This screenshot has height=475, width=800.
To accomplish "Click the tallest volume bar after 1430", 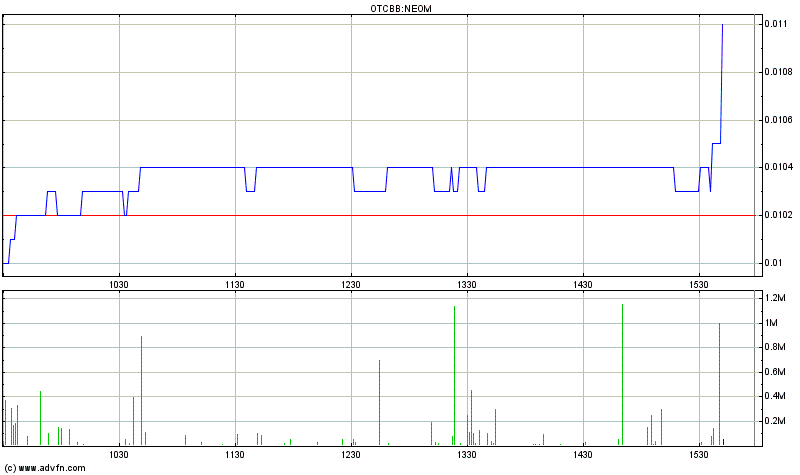I will pyautogui.click(x=622, y=375).
